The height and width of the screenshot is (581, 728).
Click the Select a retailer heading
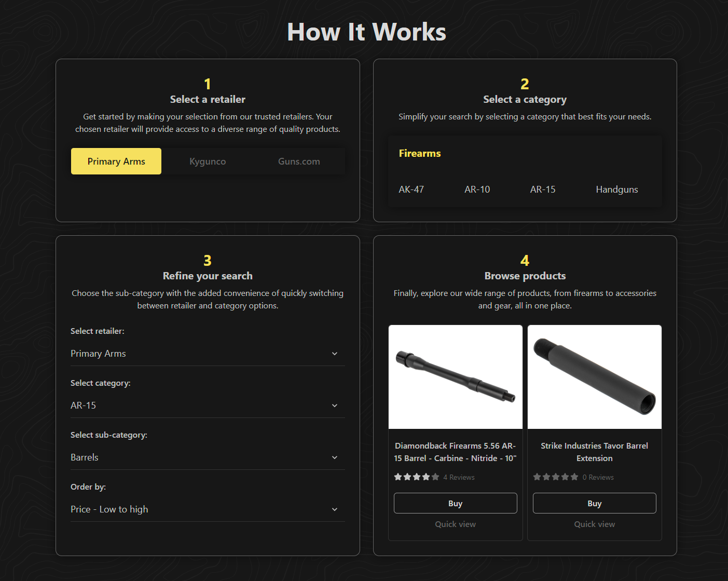pyautogui.click(x=208, y=99)
